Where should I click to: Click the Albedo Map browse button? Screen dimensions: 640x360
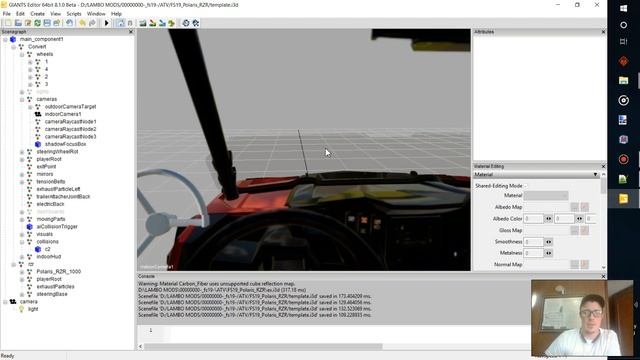pos(574,207)
